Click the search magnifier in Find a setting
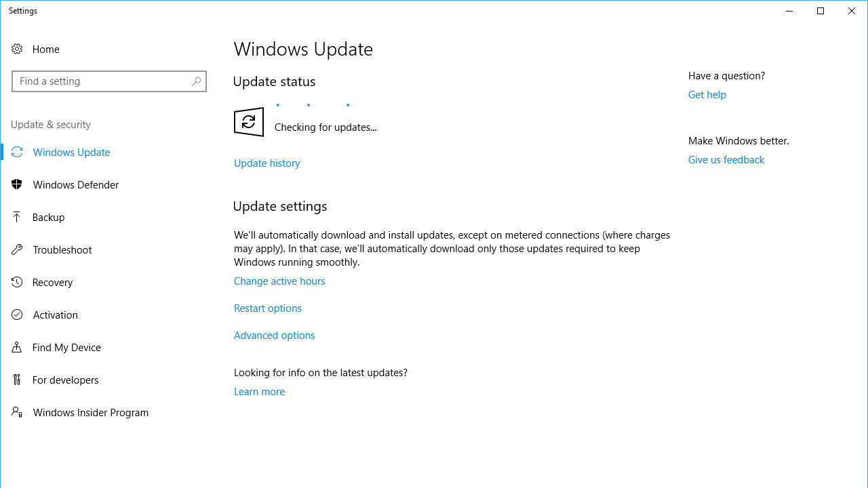This screenshot has height=488, width=868. [197, 81]
